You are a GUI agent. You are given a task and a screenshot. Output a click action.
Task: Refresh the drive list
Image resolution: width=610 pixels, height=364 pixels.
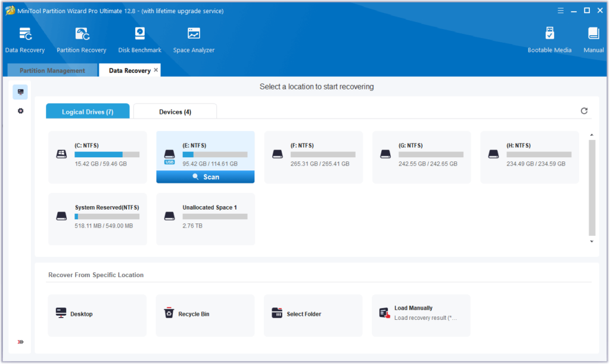coord(584,111)
